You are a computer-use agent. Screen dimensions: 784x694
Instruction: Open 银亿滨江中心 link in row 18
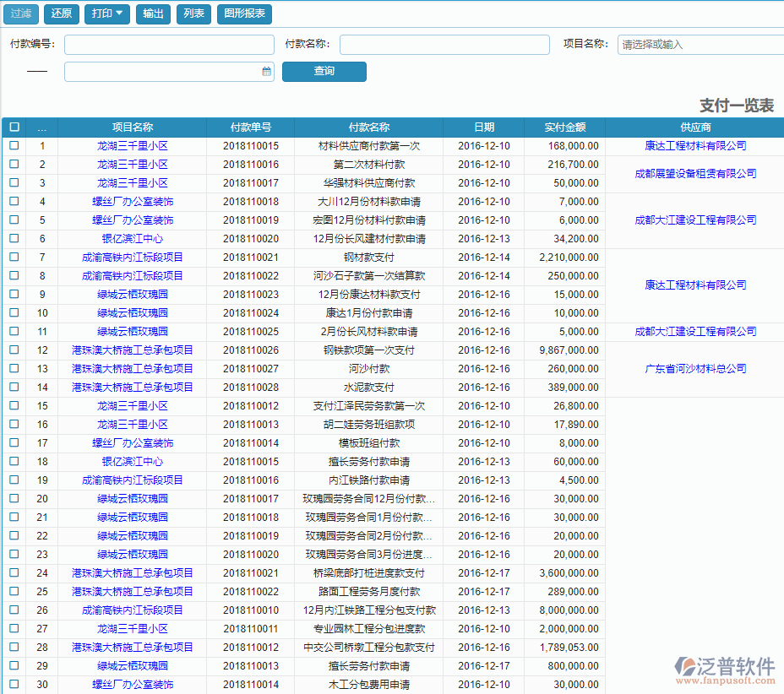click(133, 462)
